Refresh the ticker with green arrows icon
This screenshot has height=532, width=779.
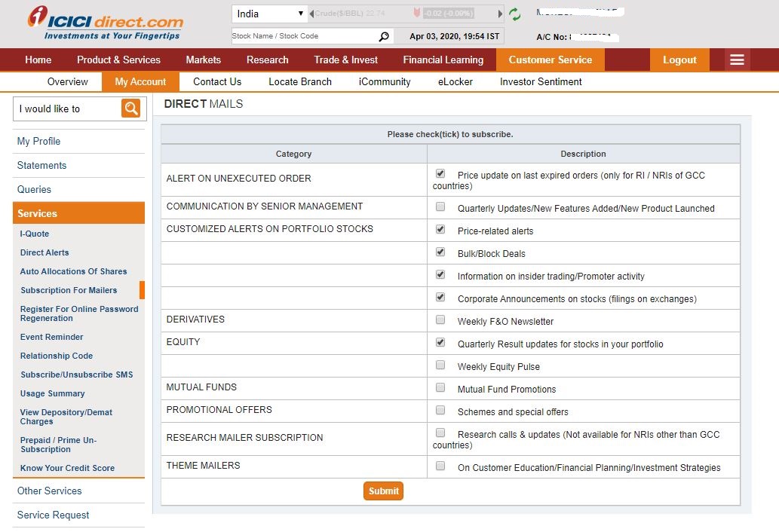click(x=515, y=14)
